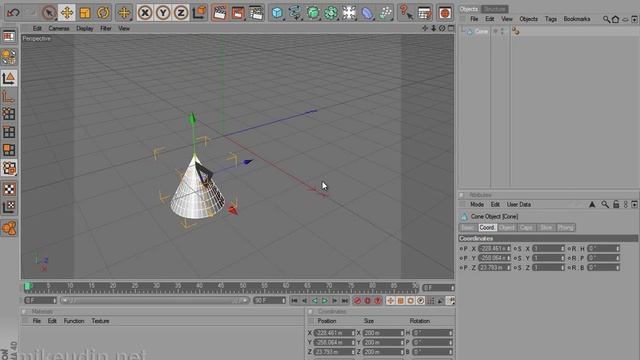Viewport: 640px width, 360px height.
Task: Activate the Rotate tool
Action: (103, 13)
